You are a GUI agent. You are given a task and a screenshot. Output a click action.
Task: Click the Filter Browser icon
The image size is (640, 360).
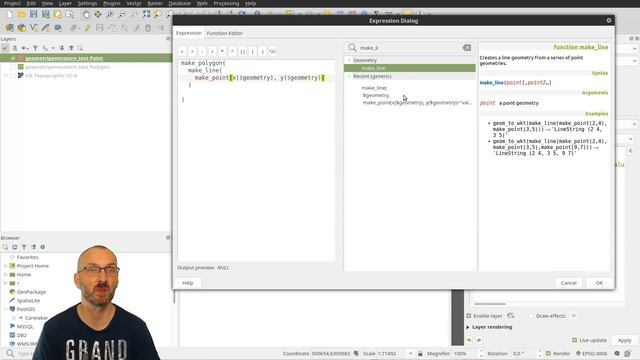24,247
